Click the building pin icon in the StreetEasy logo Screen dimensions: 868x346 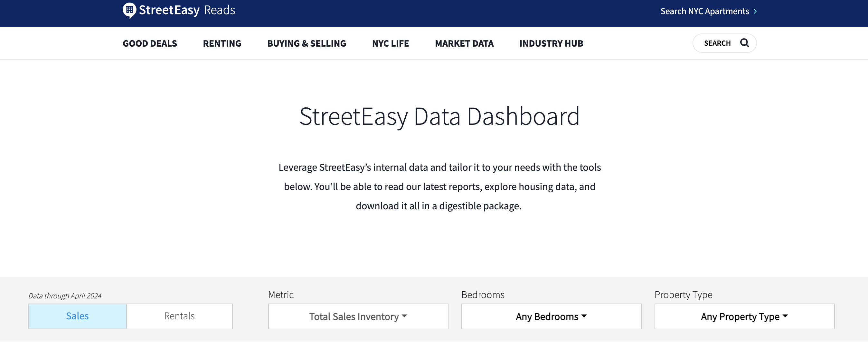tap(129, 10)
